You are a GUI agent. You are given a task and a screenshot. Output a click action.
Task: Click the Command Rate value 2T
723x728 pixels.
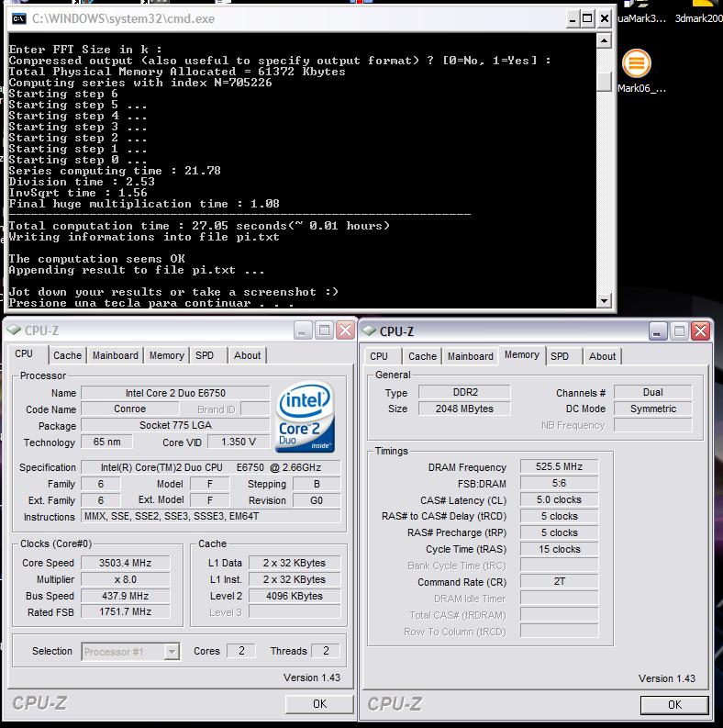click(x=559, y=581)
